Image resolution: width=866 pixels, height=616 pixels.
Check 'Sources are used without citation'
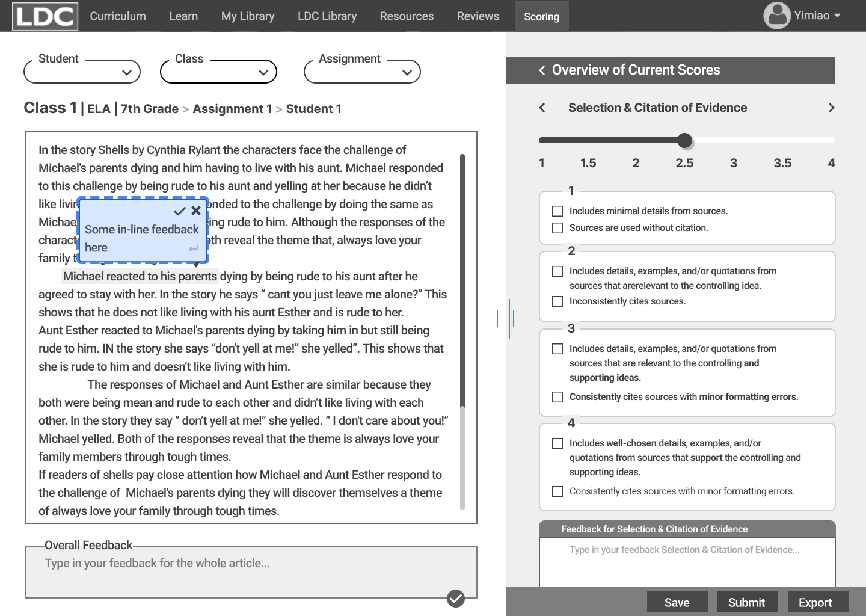point(557,228)
